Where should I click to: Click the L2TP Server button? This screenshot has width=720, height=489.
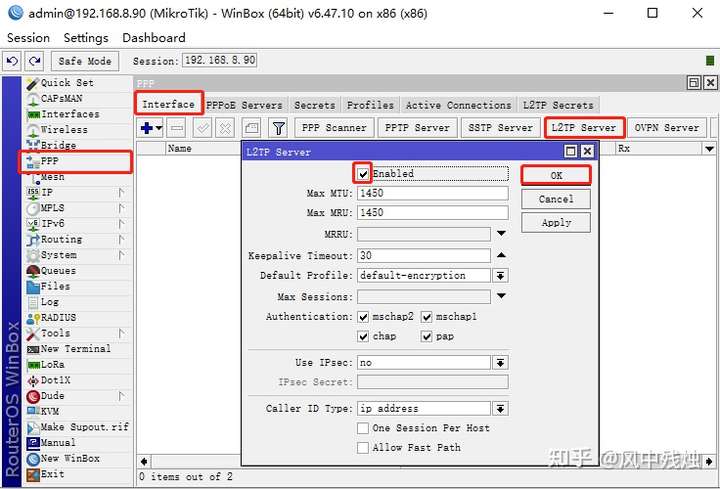584,128
